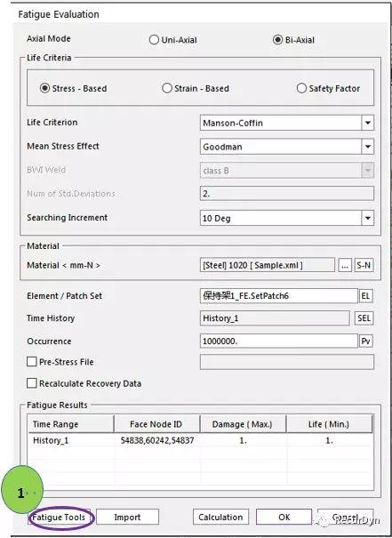Click the Calculation button
The image size is (392, 538).
point(220,517)
